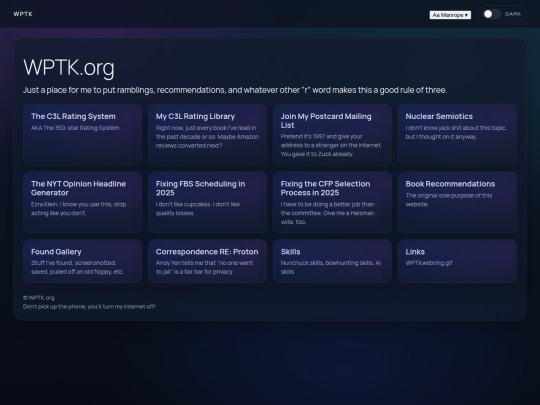Click the © WPTK.org footer text
This screenshot has height=405, width=540.
(x=39, y=298)
